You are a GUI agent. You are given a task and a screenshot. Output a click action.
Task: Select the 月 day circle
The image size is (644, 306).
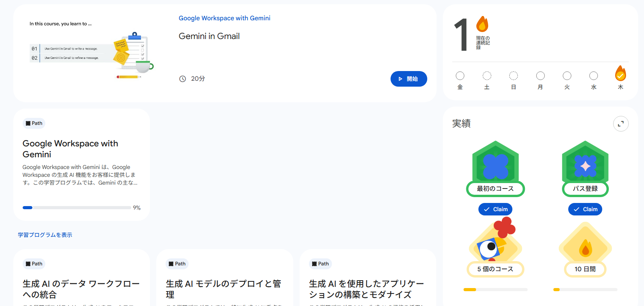click(x=540, y=76)
